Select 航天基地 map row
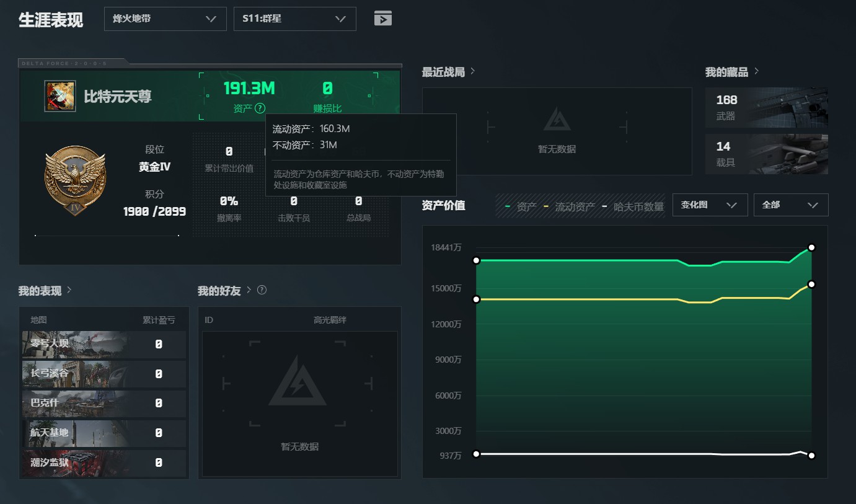Screen dimensions: 856x504 click(104, 433)
